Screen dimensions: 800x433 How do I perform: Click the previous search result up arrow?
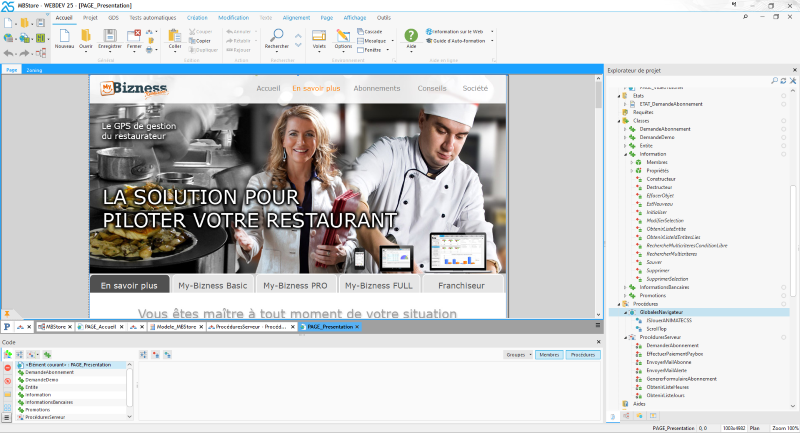298,36
